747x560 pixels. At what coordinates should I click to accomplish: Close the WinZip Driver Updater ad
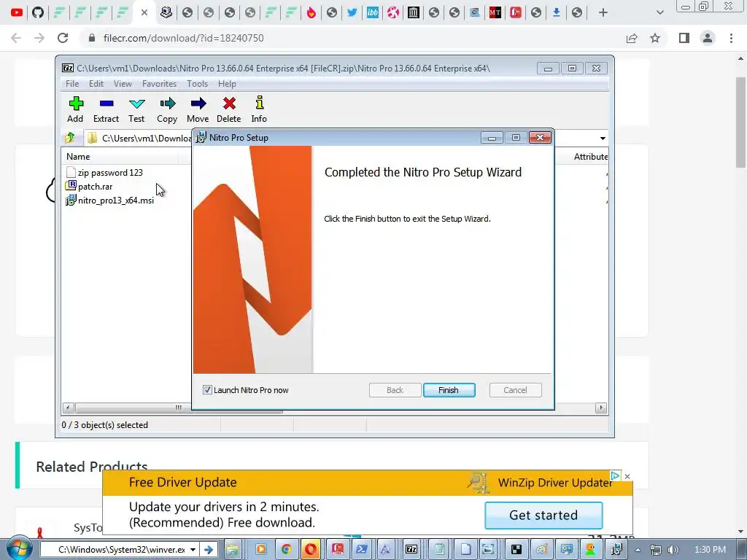627,476
